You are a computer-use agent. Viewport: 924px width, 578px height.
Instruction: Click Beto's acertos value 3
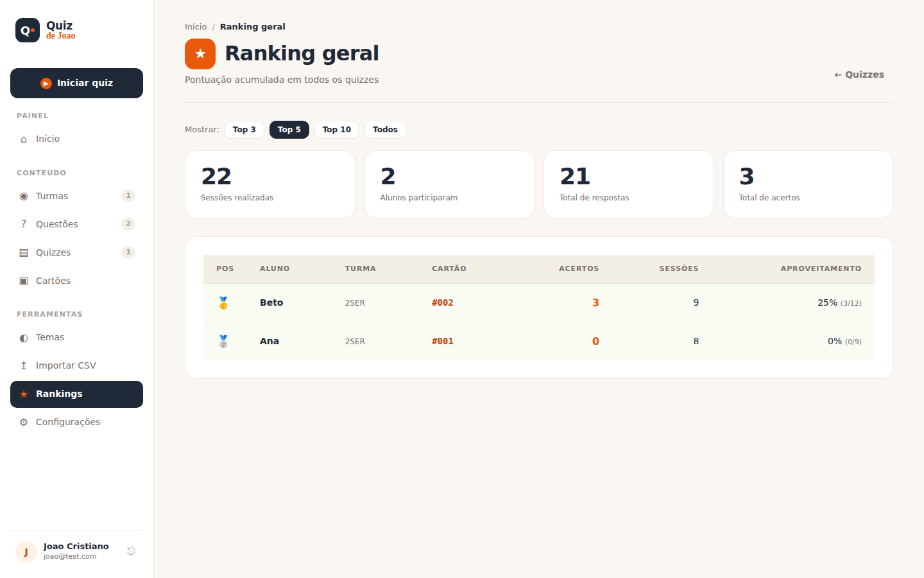(595, 303)
